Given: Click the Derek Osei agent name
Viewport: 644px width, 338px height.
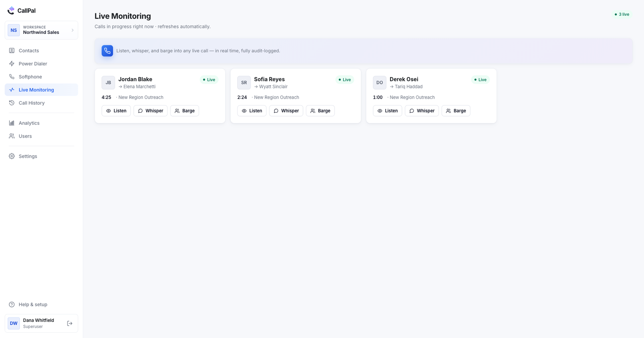Looking at the screenshot, I should pyautogui.click(x=404, y=79).
